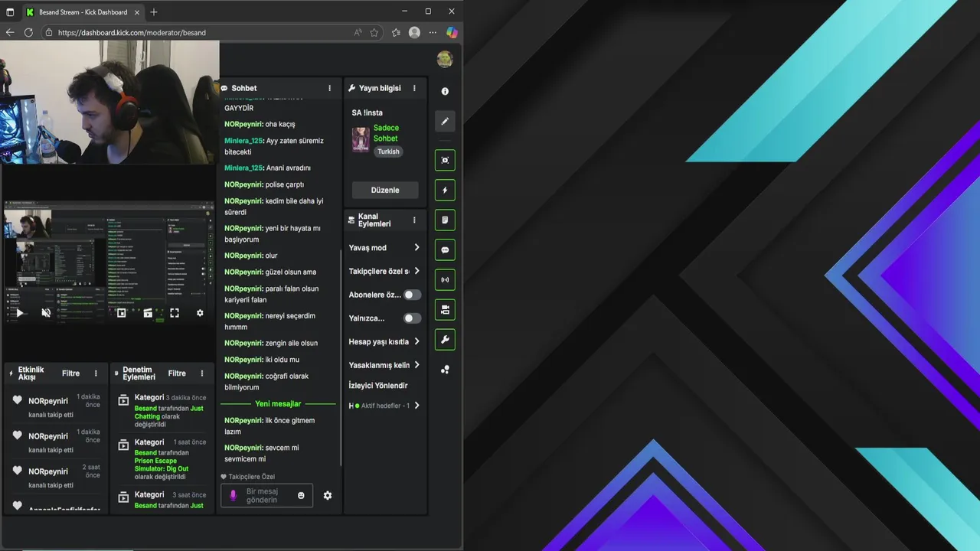Toggle stream preview widget in sidebar
This screenshot has height=551, width=980.
(x=445, y=160)
